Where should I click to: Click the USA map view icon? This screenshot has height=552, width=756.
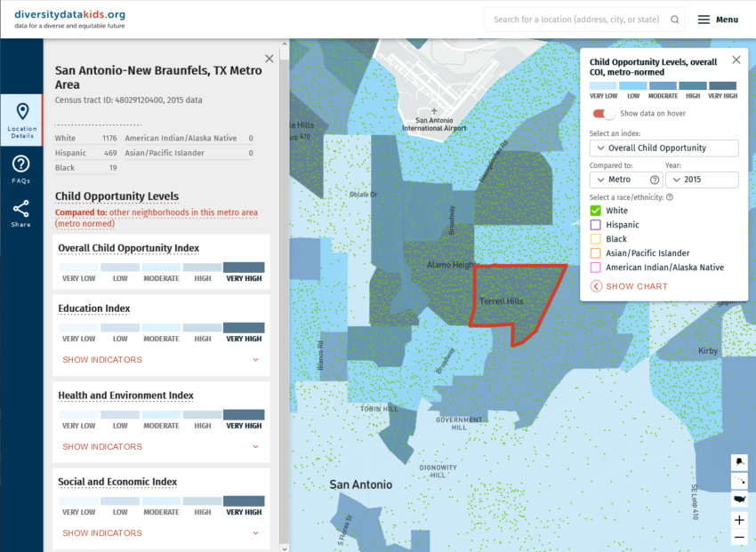click(x=739, y=500)
